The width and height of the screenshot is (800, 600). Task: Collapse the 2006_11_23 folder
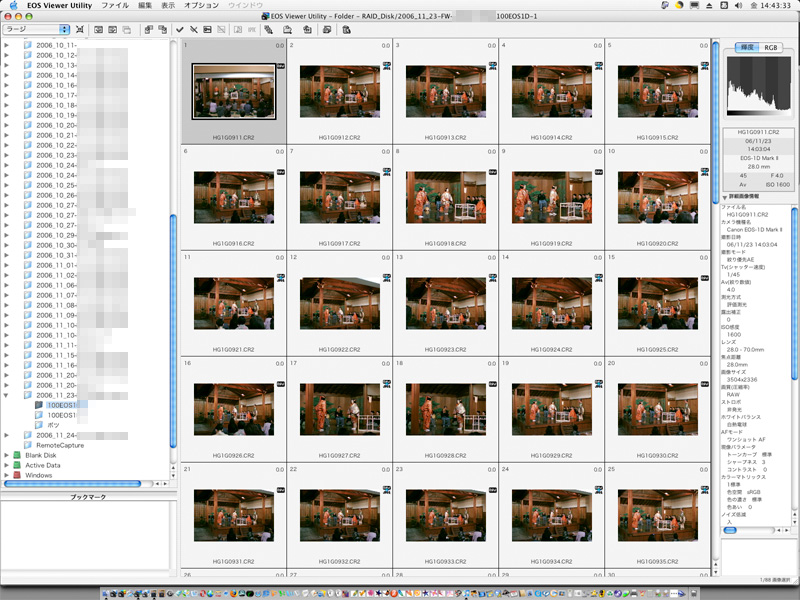(7, 395)
